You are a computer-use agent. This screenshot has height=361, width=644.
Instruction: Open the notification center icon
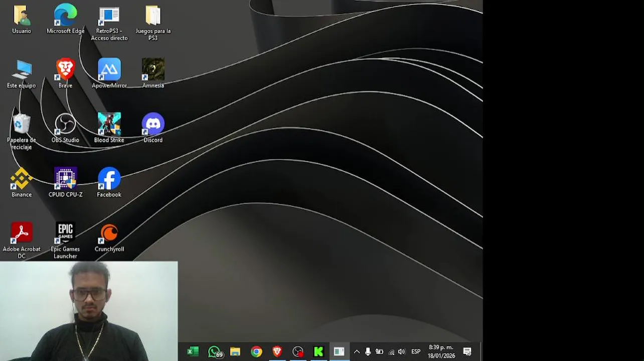(x=467, y=352)
